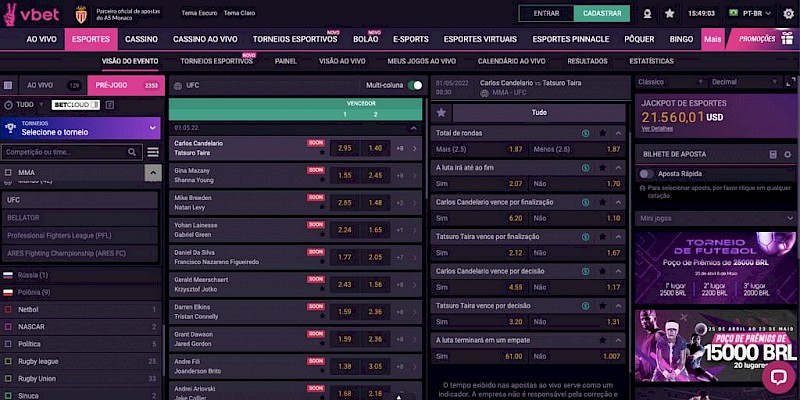Click the AS Monaco crest

(81, 14)
